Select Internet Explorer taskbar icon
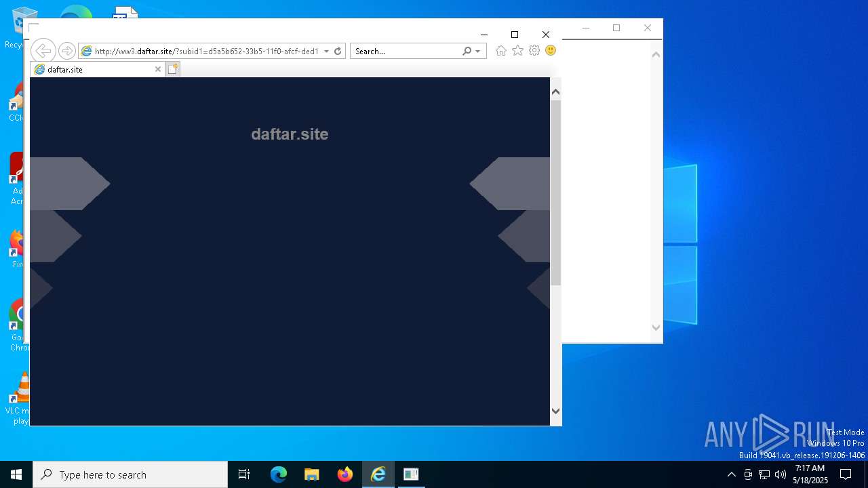Image resolution: width=868 pixels, height=488 pixels. click(378, 474)
